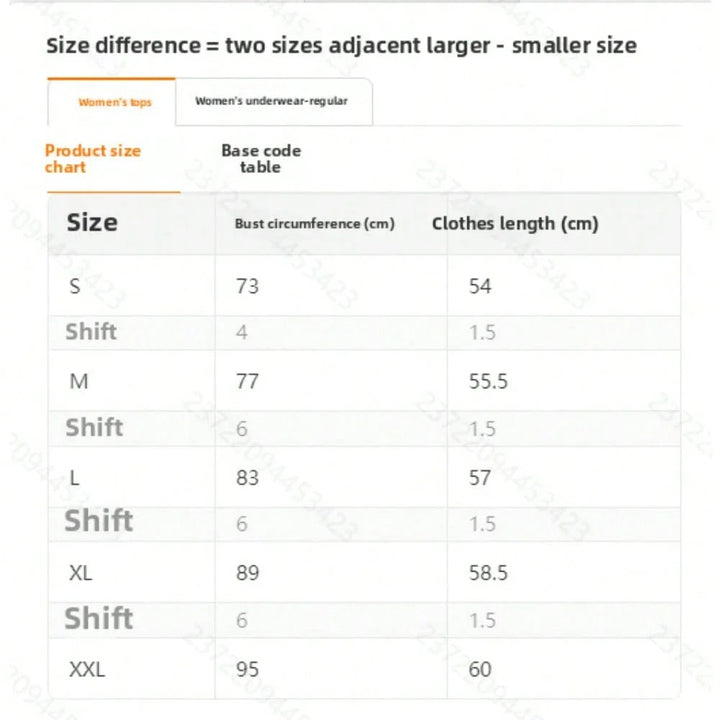Viewport: 720px width, 720px height.
Task: Click the Size column header
Action: pos(92,223)
